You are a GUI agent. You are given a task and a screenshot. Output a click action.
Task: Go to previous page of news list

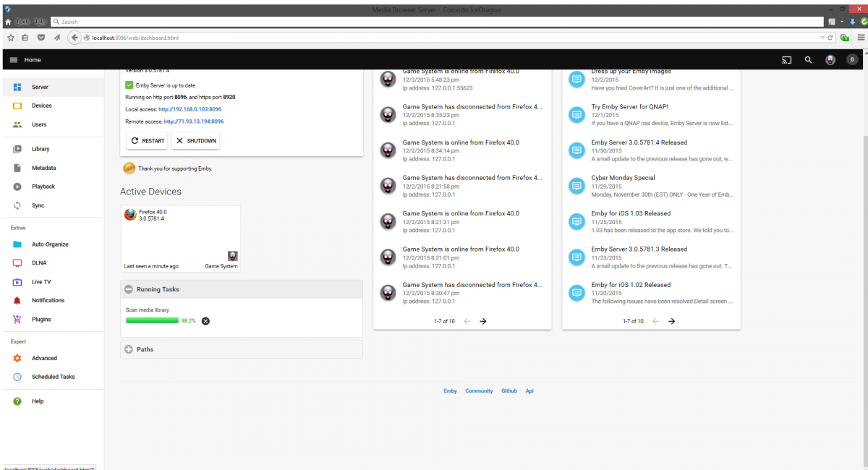point(655,321)
